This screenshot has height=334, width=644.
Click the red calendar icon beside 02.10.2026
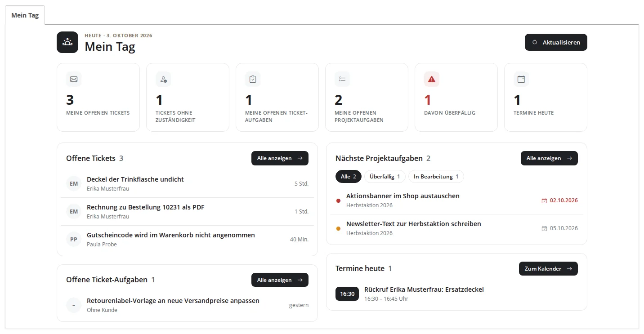coord(544,200)
